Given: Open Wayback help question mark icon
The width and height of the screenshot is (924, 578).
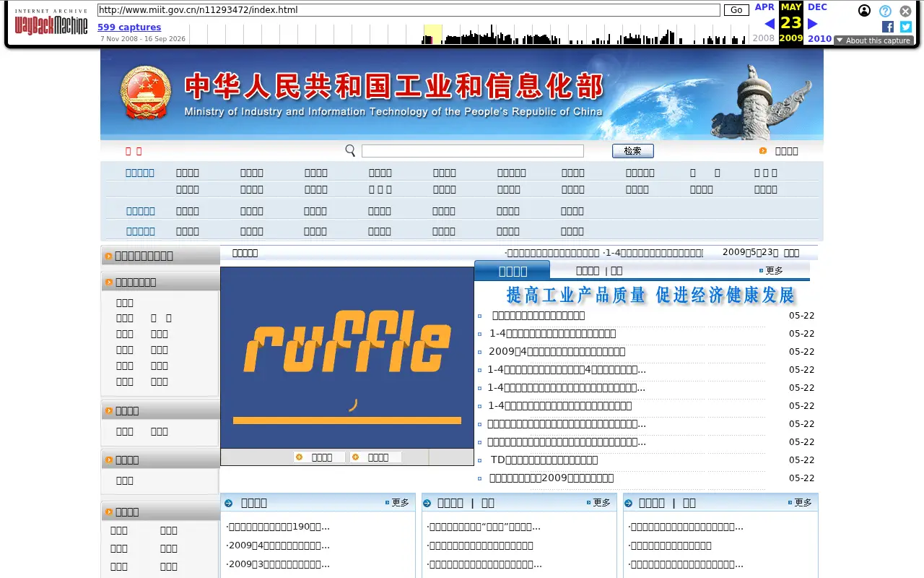Looking at the screenshot, I should (x=885, y=11).
